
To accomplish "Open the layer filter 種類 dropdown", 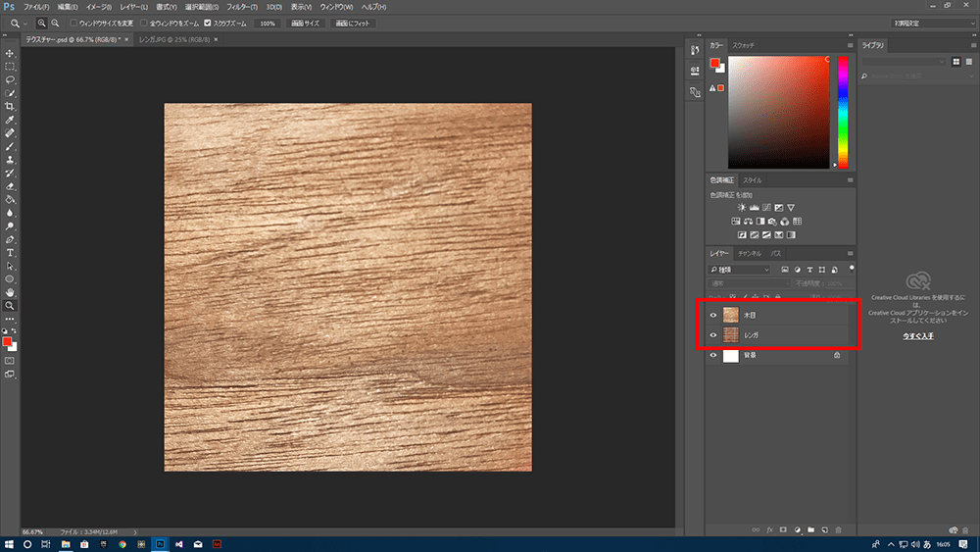I will pos(740,270).
